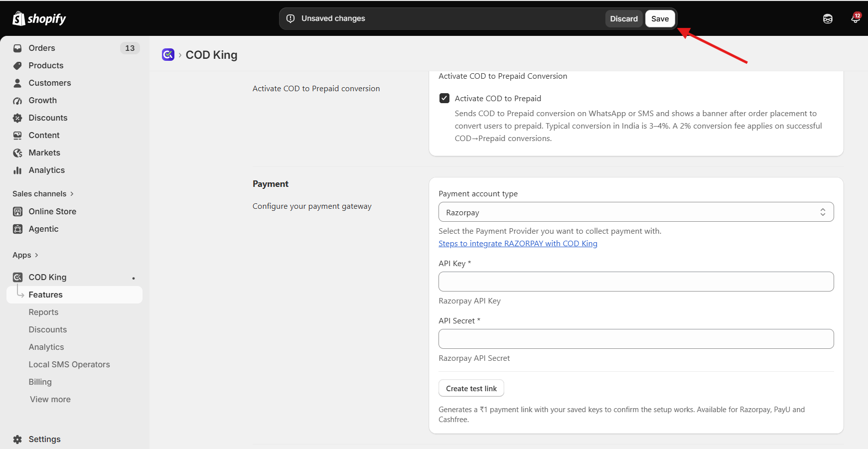The image size is (868, 449).
Task: Click the COD King breadcrumb app icon
Action: (x=168, y=54)
